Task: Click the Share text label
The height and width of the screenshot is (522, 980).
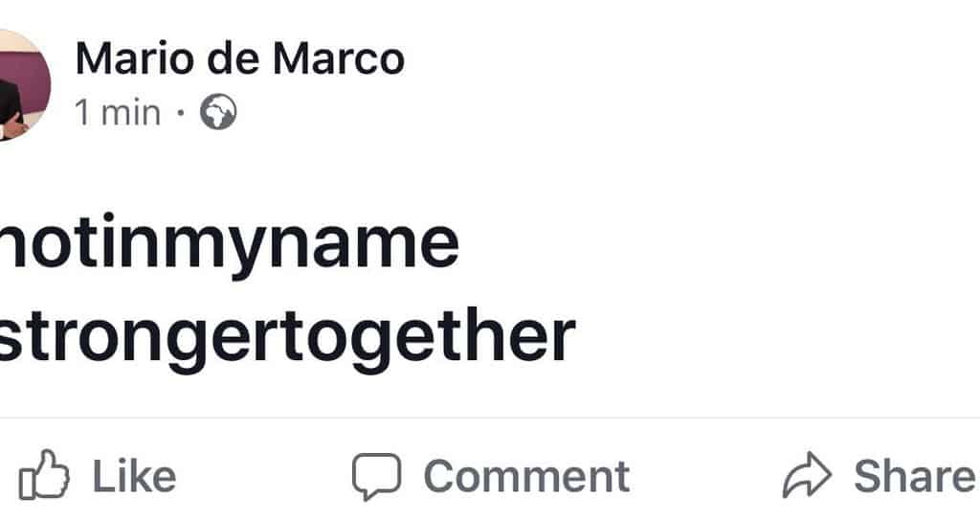Action: pos(914,476)
